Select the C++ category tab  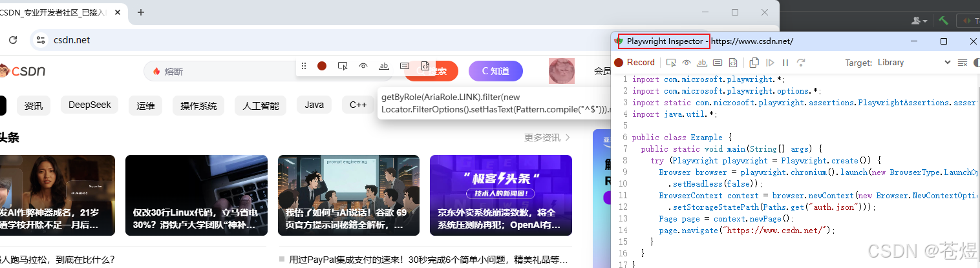tap(358, 105)
